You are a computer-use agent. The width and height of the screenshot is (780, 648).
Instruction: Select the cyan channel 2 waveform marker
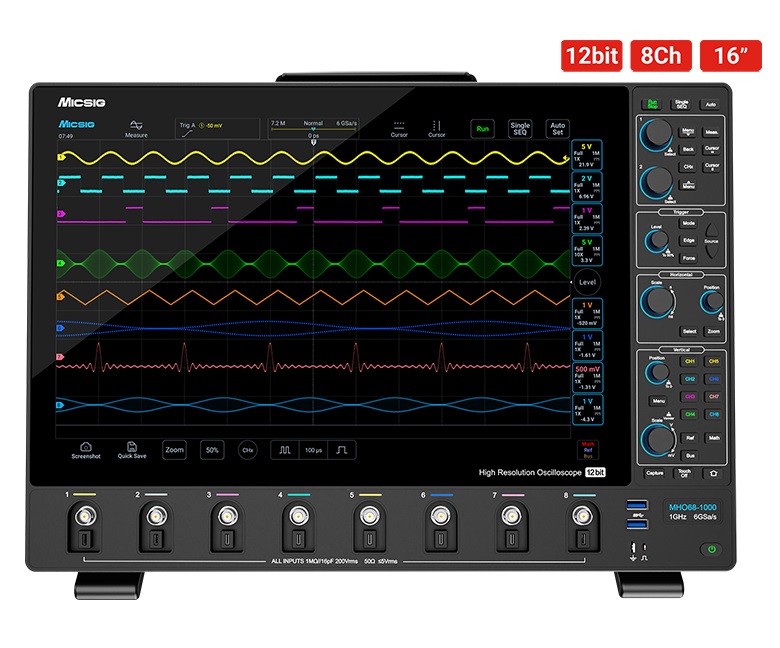pos(61,183)
